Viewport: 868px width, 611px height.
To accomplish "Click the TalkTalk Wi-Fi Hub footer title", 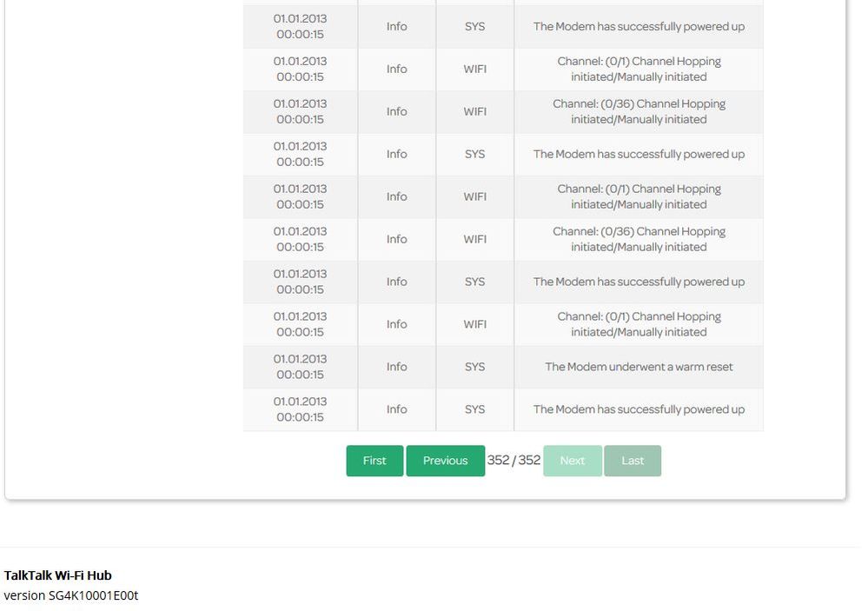I will tap(58, 575).
